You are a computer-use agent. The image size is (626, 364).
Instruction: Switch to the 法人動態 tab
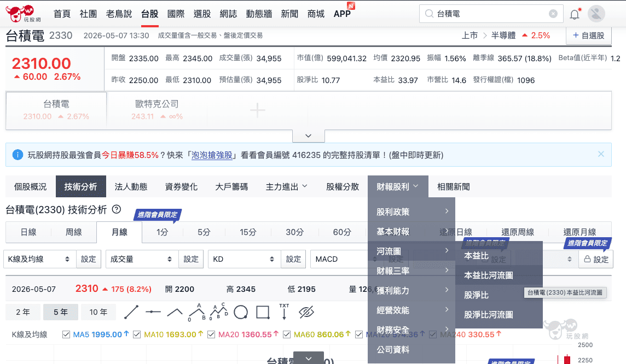[131, 186]
